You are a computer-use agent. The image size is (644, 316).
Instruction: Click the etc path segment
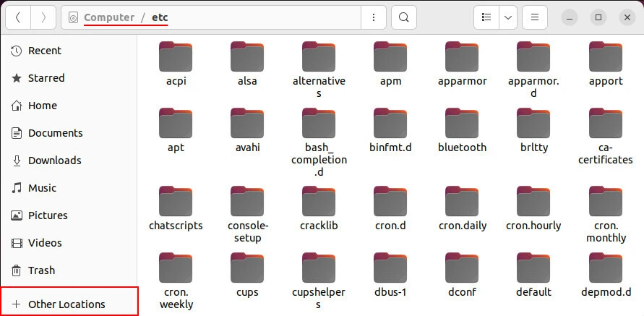pos(160,17)
